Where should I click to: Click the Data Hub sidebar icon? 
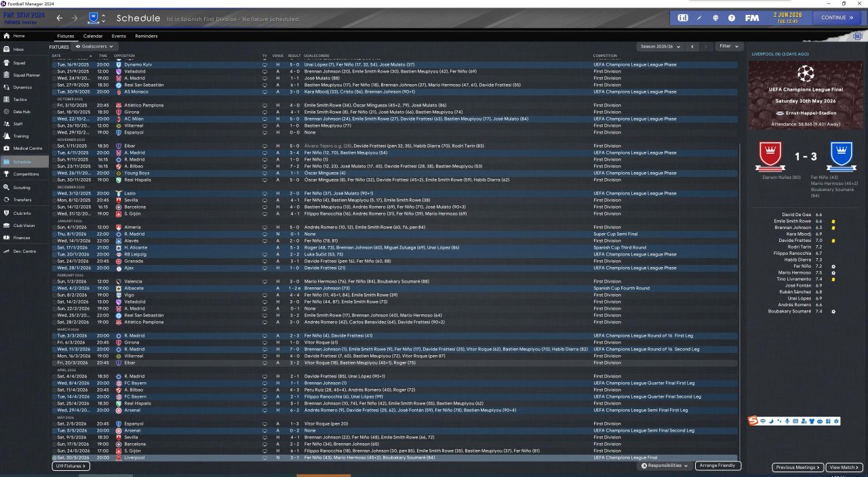click(x=7, y=112)
